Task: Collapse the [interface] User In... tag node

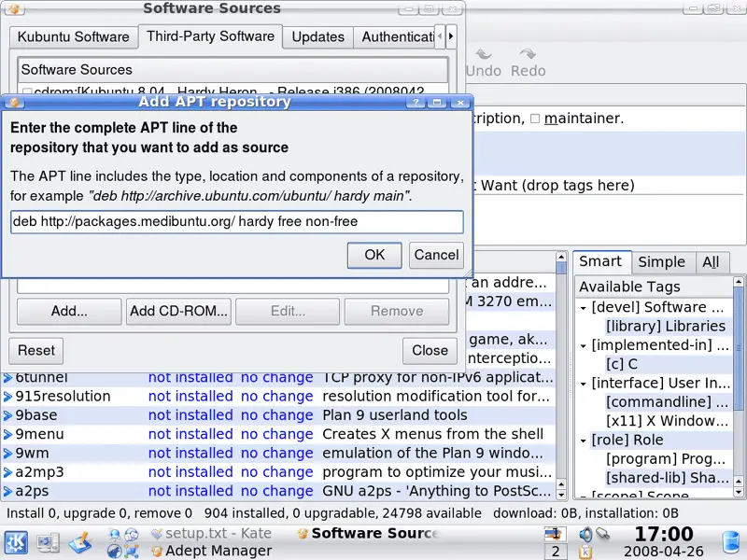Action: (583, 384)
